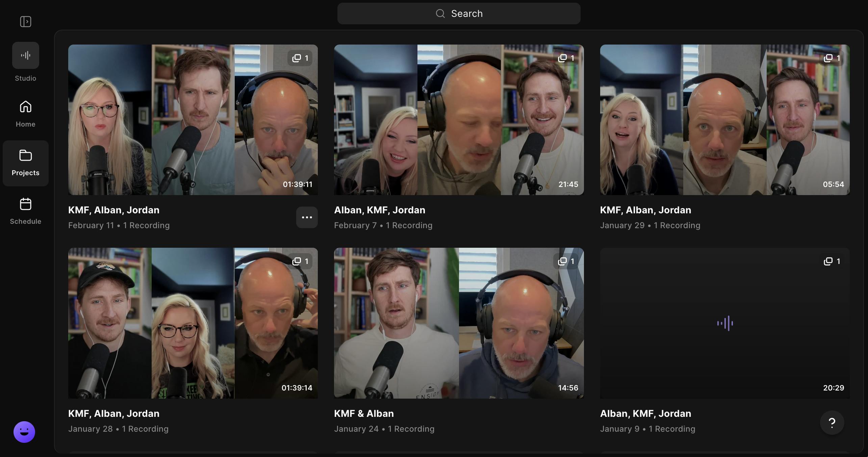Open the three-dots menu for the February 11 project
This screenshot has height=457, width=868.
tap(307, 217)
